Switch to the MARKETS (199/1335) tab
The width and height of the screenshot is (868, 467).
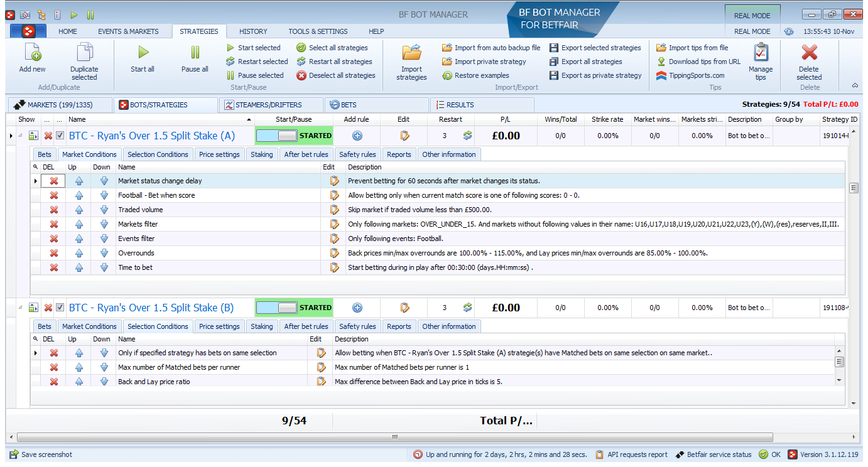(x=60, y=105)
